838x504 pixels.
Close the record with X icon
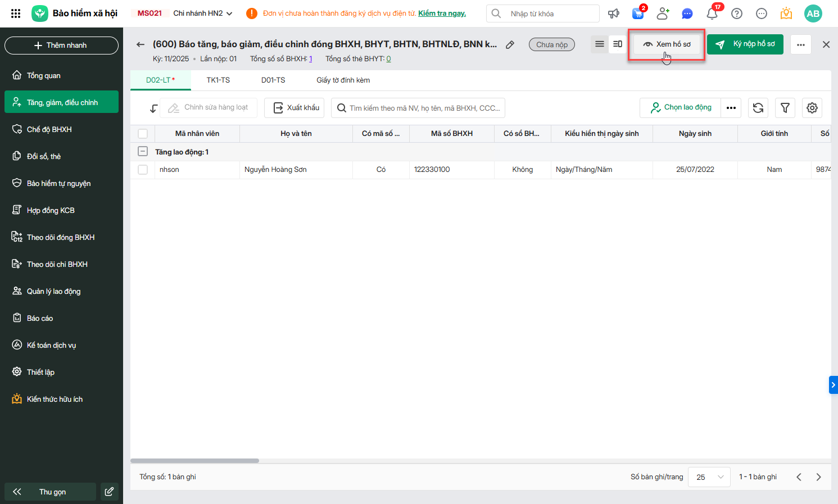(x=826, y=44)
